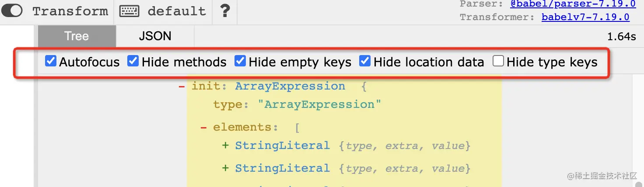The height and width of the screenshot is (187, 644).
Task: Collapse the init ArrayExpression node
Action: pos(181,87)
